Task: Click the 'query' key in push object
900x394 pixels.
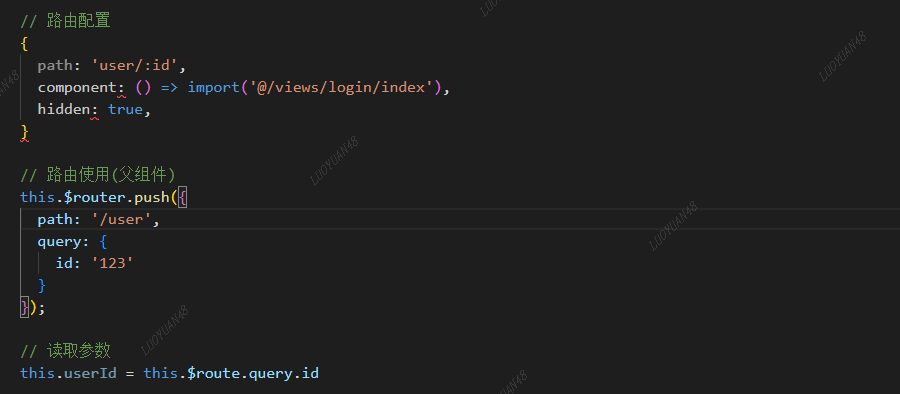Action: (60, 241)
